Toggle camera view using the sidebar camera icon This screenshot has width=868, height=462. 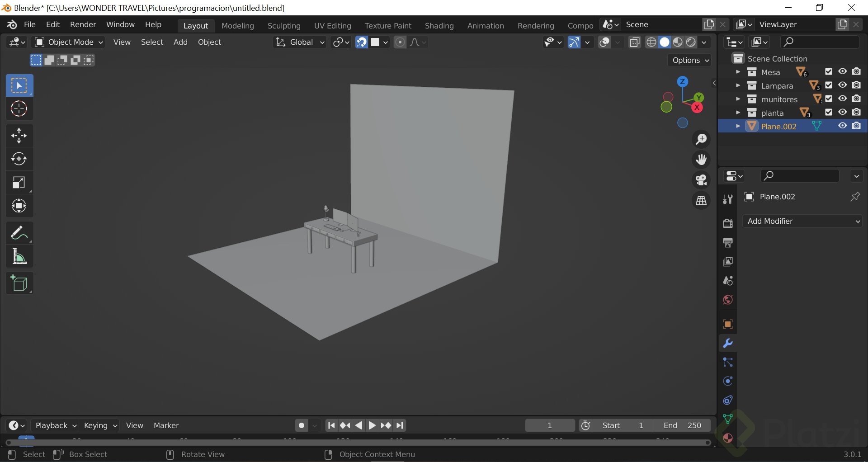tap(701, 179)
